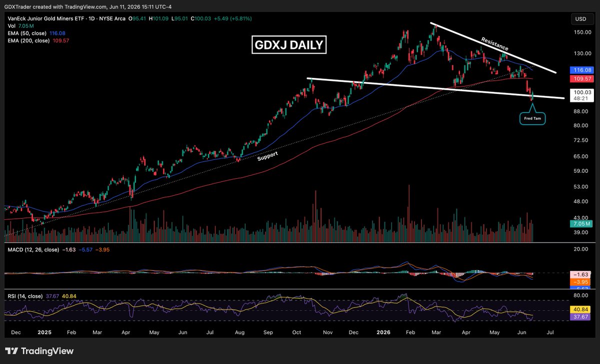
Task: Click the 43.00 price scale label
Action: tap(581, 218)
